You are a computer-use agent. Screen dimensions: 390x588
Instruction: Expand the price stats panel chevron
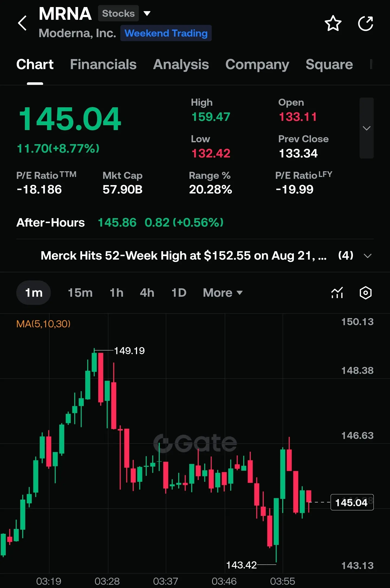[366, 128]
